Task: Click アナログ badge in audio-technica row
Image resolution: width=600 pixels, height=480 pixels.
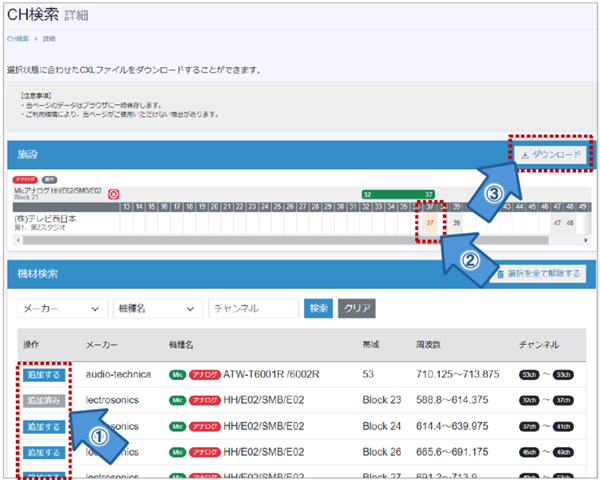Action: pos(205,375)
